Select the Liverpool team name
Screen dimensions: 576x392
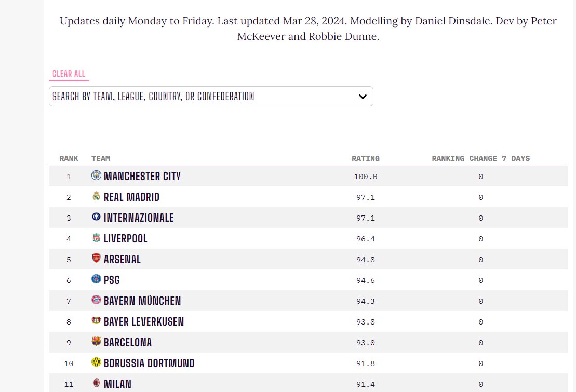tap(125, 239)
